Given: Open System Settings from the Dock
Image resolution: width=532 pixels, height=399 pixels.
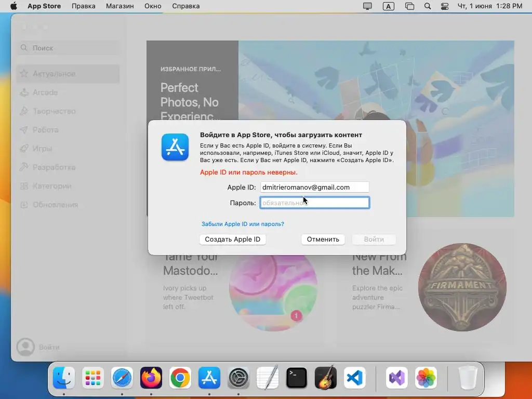Looking at the screenshot, I should click(238, 378).
